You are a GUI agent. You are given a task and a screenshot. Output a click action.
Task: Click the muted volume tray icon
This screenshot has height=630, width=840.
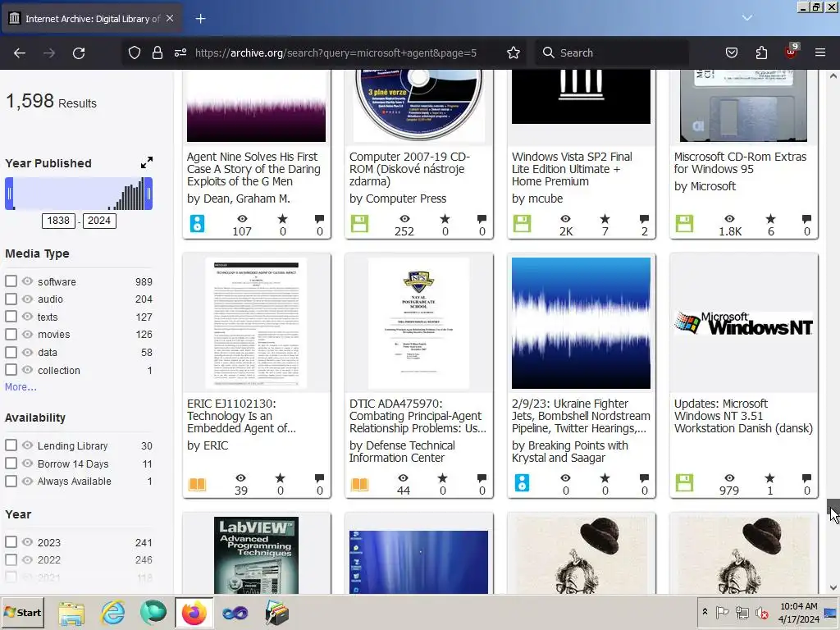point(761,612)
